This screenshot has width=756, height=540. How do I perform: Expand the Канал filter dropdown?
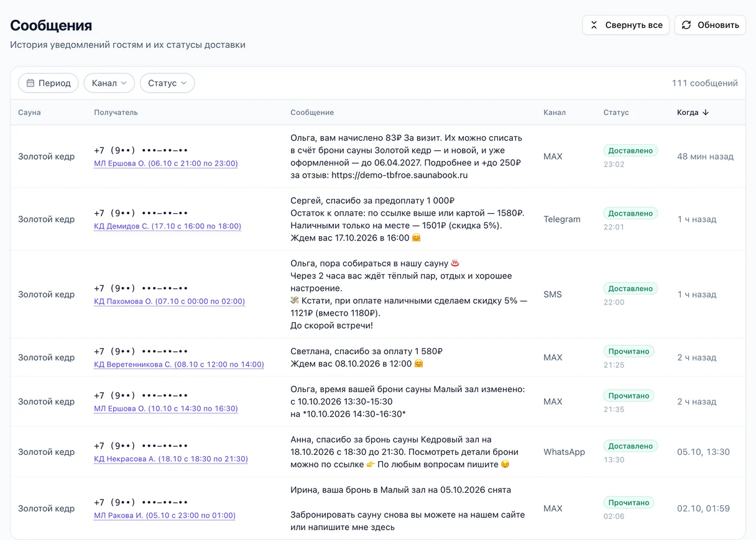pos(109,83)
